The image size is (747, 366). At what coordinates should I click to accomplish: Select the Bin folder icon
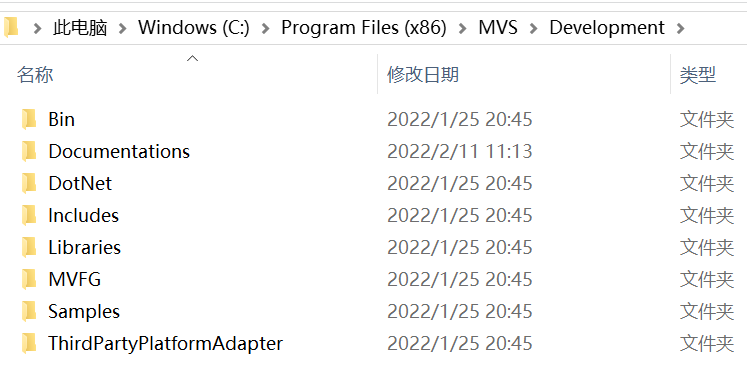[x=29, y=119]
